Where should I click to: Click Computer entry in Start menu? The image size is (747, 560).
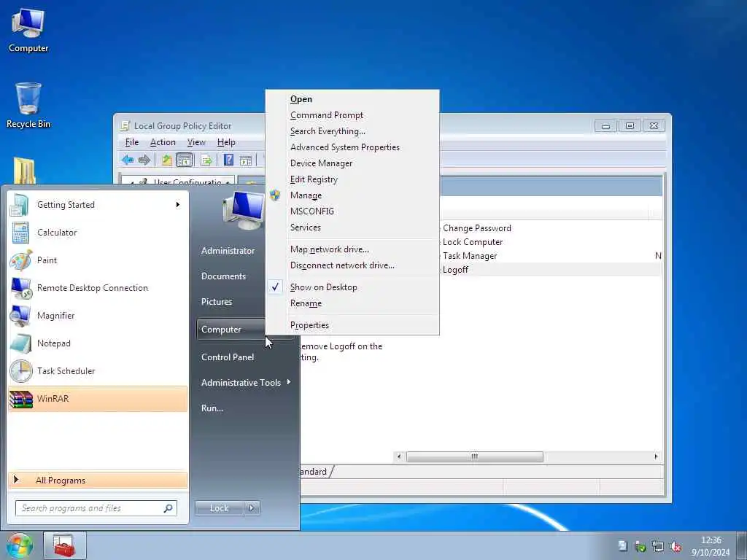coord(231,330)
